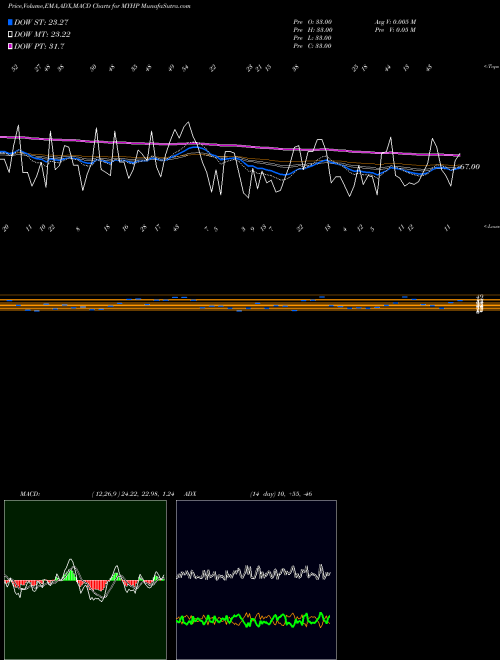Click the Pre L: 33.00 value

[312, 38]
